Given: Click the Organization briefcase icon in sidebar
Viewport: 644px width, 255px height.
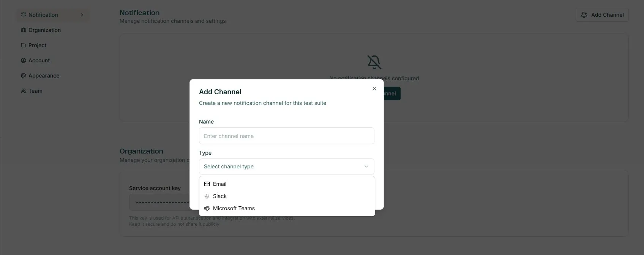Looking at the screenshot, I should pos(24,30).
